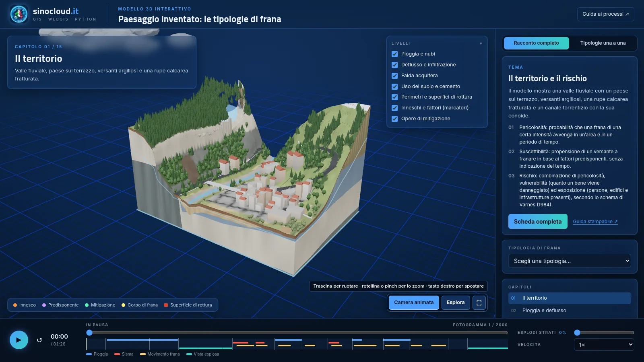644x362 pixels.
Task: Click the timeline progress slider handle
Action: coord(89,333)
